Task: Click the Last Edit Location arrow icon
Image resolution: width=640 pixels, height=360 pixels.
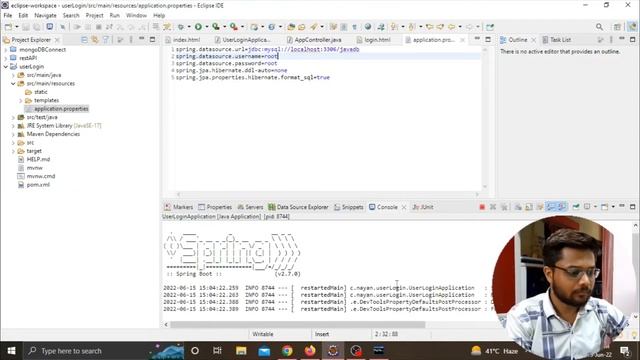Action: coord(429,27)
